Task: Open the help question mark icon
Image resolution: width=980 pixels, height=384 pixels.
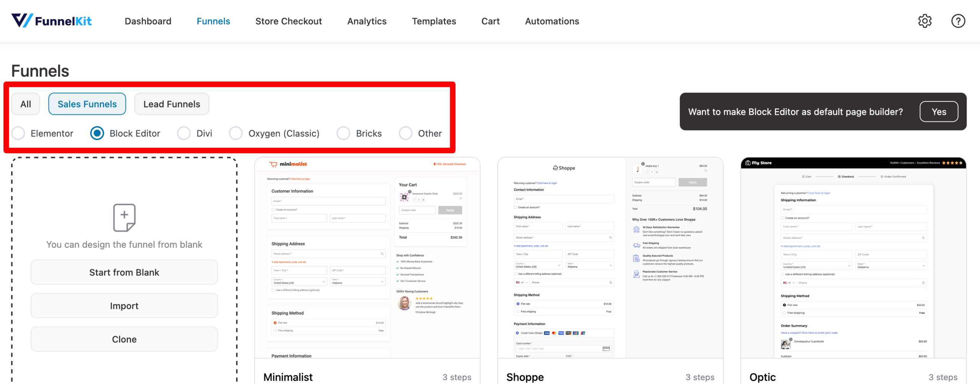Action: click(958, 21)
